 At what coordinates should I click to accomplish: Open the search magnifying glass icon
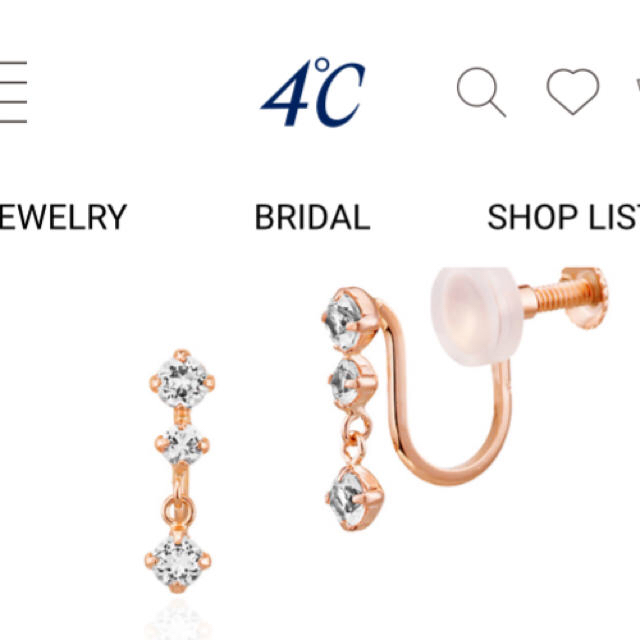(x=481, y=92)
